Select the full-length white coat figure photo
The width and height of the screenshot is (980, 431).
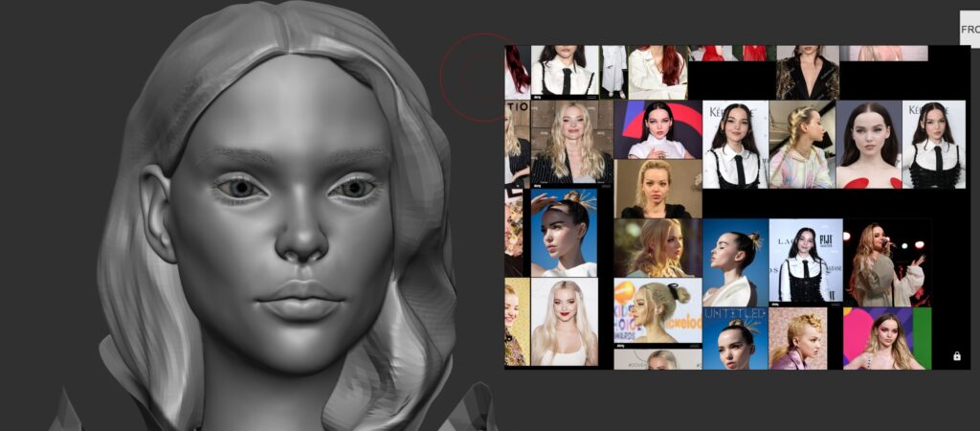click(613, 73)
